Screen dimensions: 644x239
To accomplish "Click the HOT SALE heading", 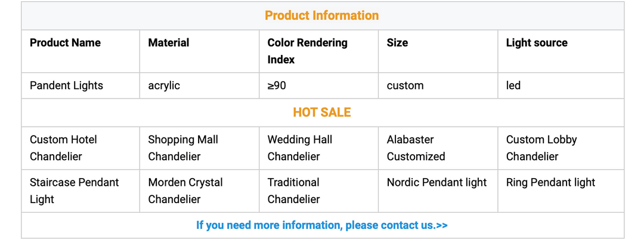I will [321, 112].
